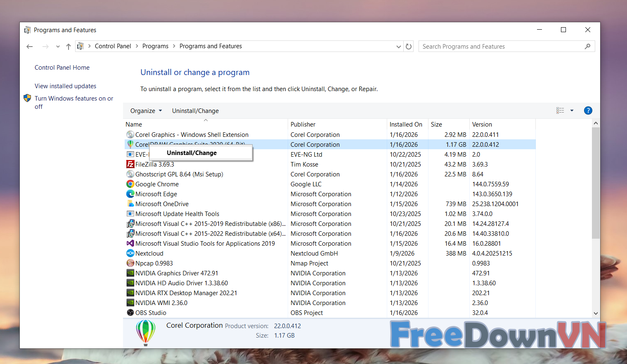The width and height of the screenshot is (627, 364).
Task: Select the Microsoft Edge icon
Action: click(130, 194)
